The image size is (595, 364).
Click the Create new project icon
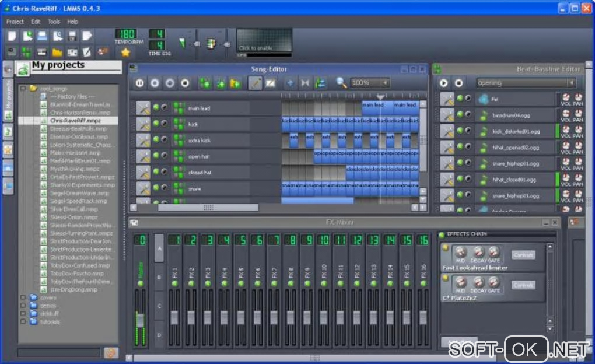(x=12, y=36)
